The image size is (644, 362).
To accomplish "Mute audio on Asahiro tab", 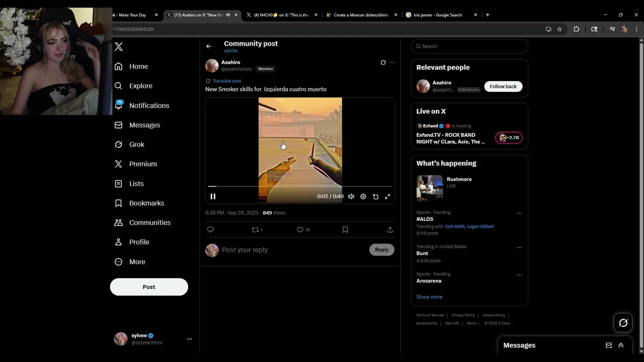I will pyautogui.click(x=228, y=15).
